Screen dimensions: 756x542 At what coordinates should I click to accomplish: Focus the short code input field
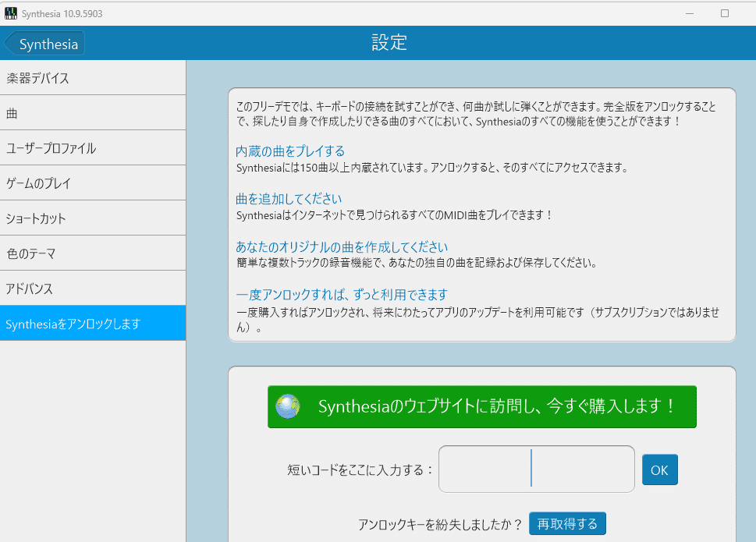pyautogui.click(x=537, y=469)
